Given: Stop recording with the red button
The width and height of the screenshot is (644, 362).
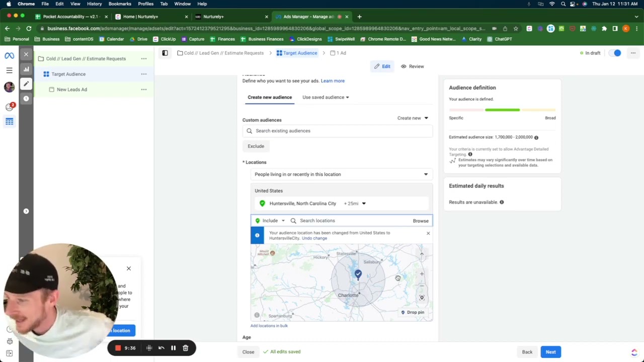Looking at the screenshot, I should (118, 348).
